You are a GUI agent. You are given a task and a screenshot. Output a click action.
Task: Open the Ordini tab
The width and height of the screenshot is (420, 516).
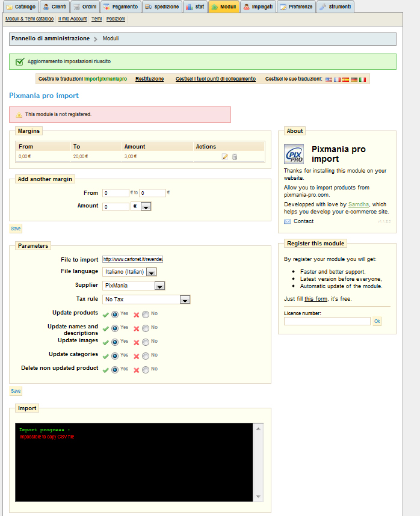(85, 7)
